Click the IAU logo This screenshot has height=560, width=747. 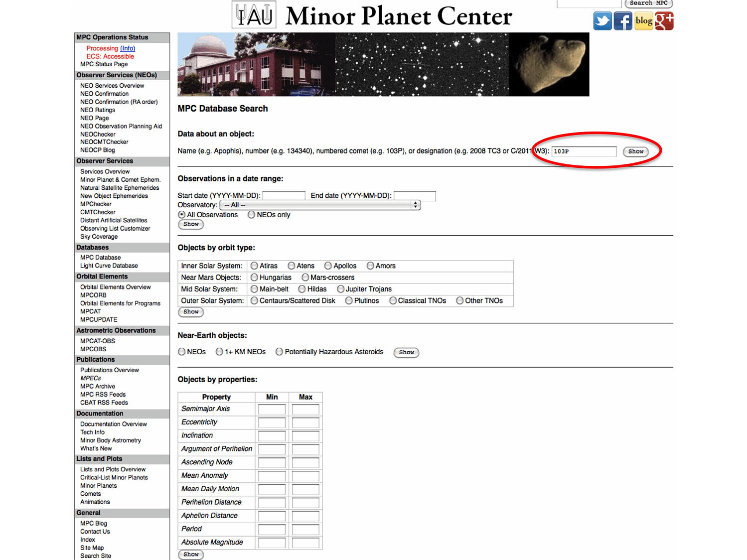pos(254,15)
